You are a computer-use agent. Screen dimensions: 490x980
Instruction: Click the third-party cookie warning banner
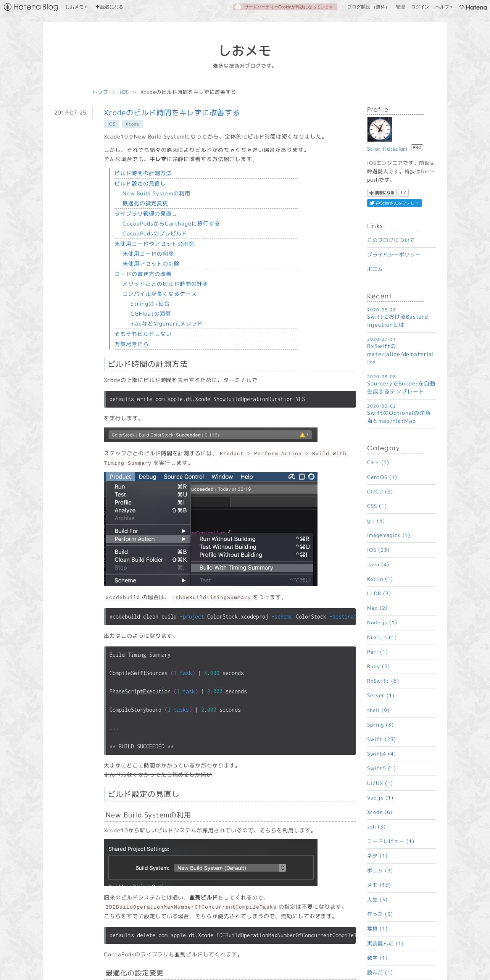(285, 7)
